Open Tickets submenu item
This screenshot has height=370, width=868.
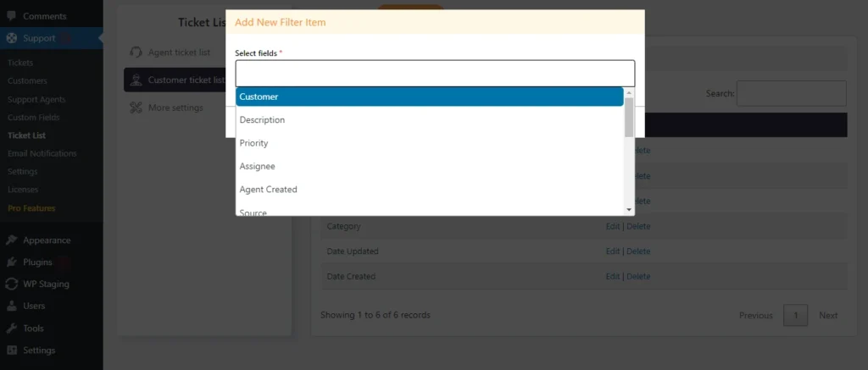tap(20, 63)
